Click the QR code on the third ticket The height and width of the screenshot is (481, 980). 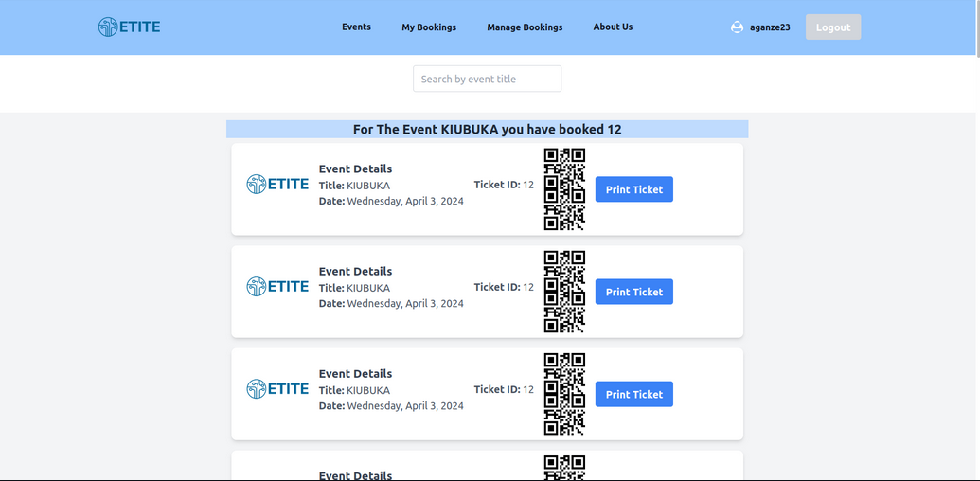[x=564, y=394]
